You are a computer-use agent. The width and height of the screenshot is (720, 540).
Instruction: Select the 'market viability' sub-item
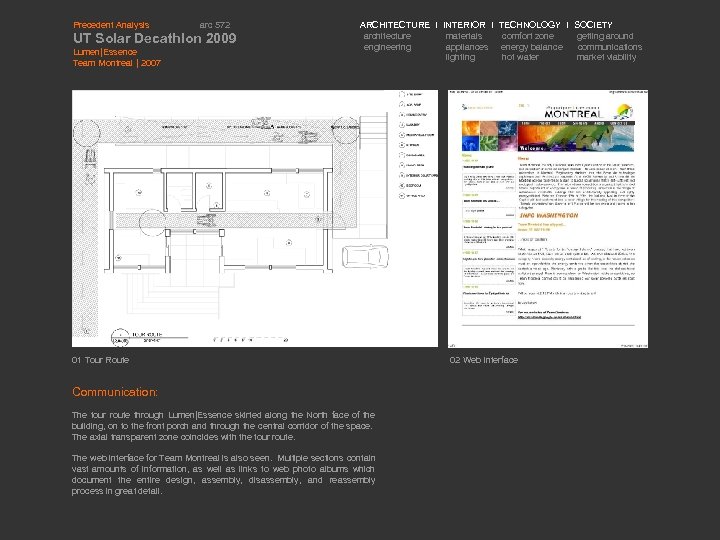click(606, 57)
